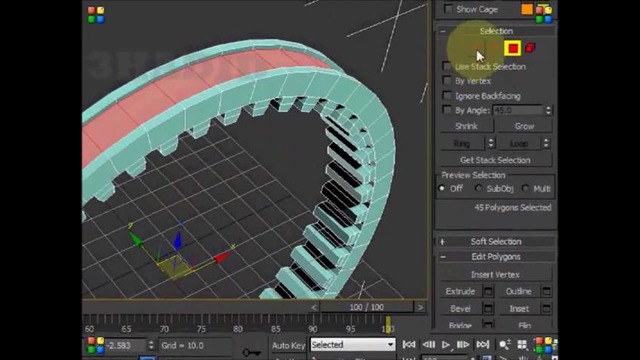Select the Polygon sub-object level icon
The height and width of the screenshot is (360, 640).
click(513, 48)
